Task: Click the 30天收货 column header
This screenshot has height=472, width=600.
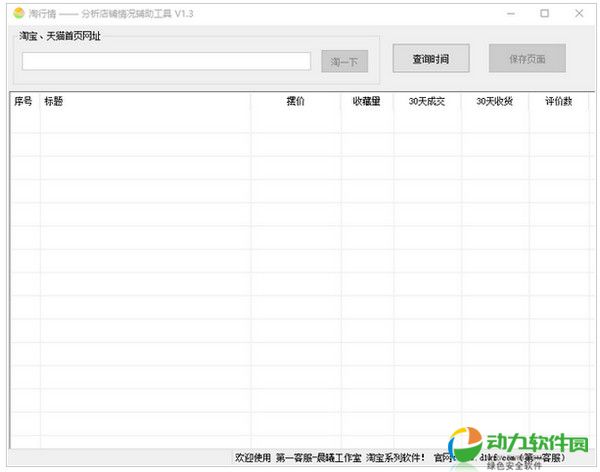Action: coord(494,101)
